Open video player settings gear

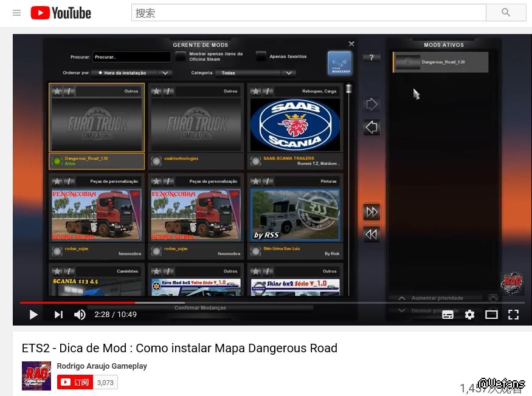(x=469, y=315)
